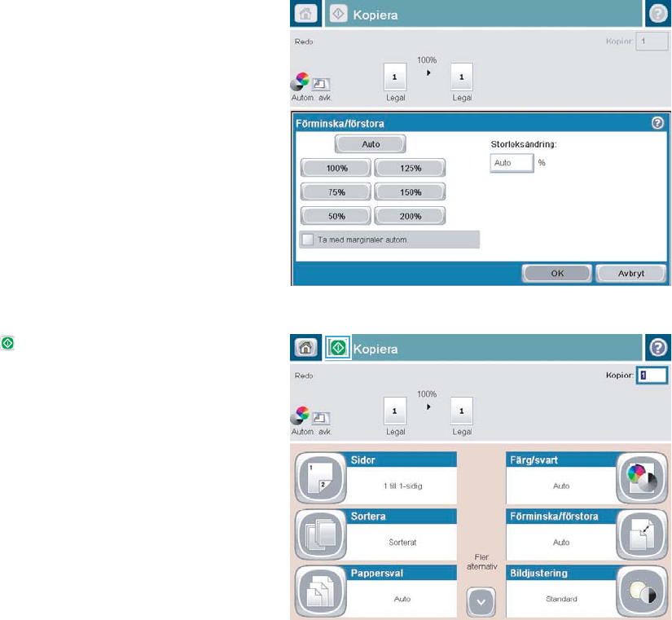Open help for Förminska/förstora dialog
The height and width of the screenshot is (620, 672).
click(657, 123)
